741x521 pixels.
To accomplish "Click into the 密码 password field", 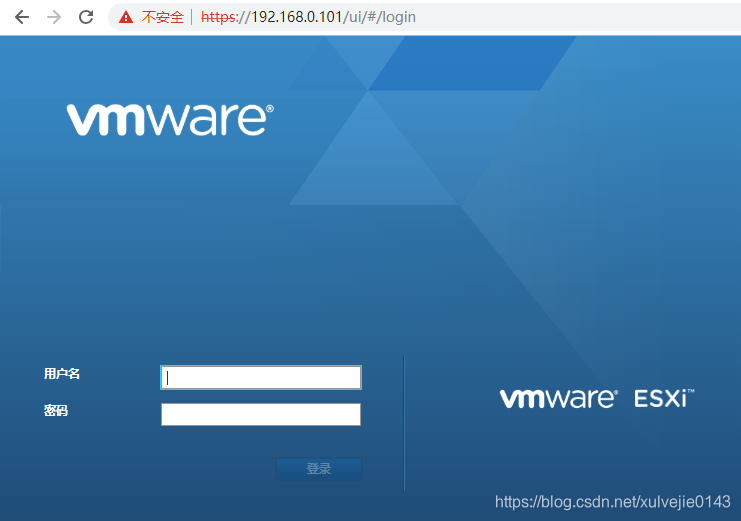I will (261, 414).
